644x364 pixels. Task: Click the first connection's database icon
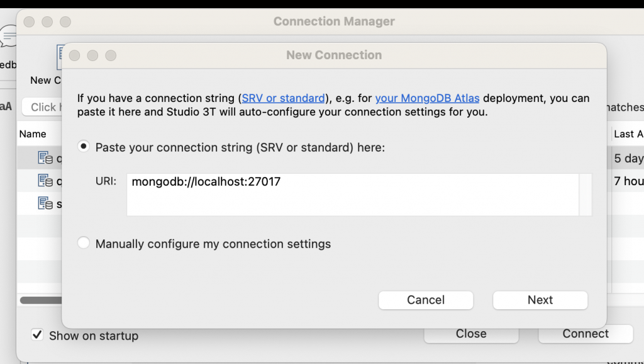(45, 158)
